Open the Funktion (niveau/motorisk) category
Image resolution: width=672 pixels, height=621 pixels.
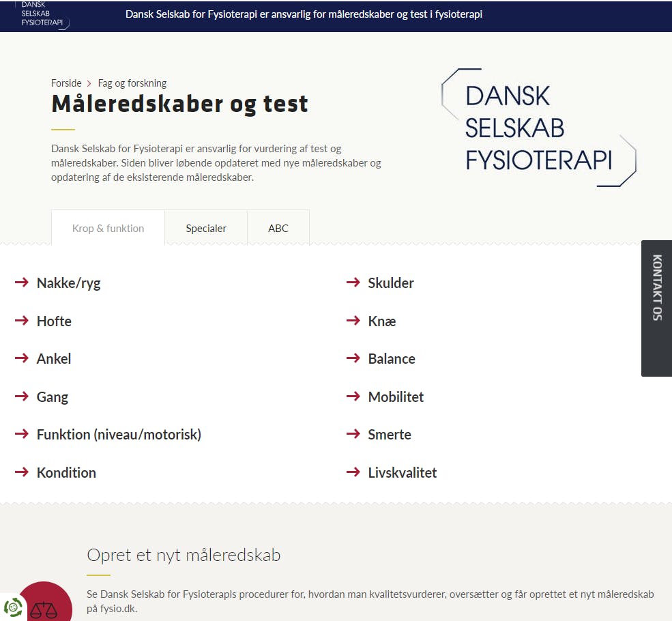[119, 435]
